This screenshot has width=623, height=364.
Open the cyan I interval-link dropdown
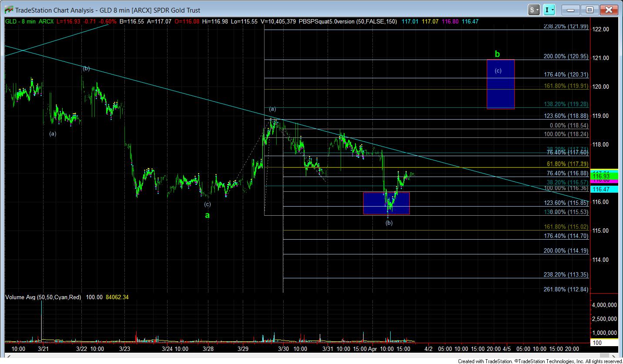[x=550, y=10]
